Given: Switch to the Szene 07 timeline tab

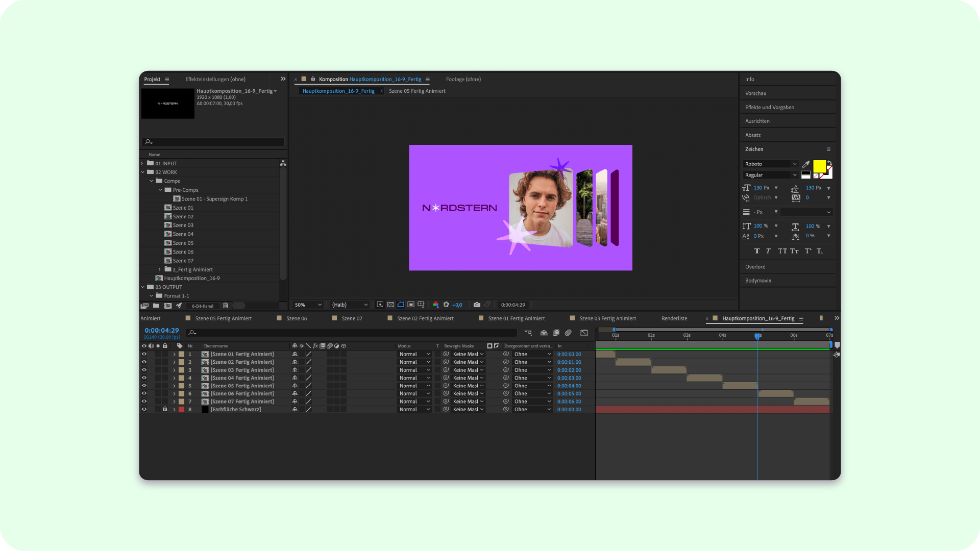Looking at the screenshot, I should coord(352,318).
